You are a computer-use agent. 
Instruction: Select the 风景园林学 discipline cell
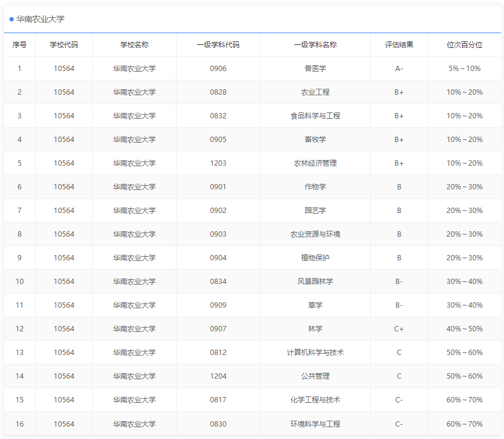[315, 281]
